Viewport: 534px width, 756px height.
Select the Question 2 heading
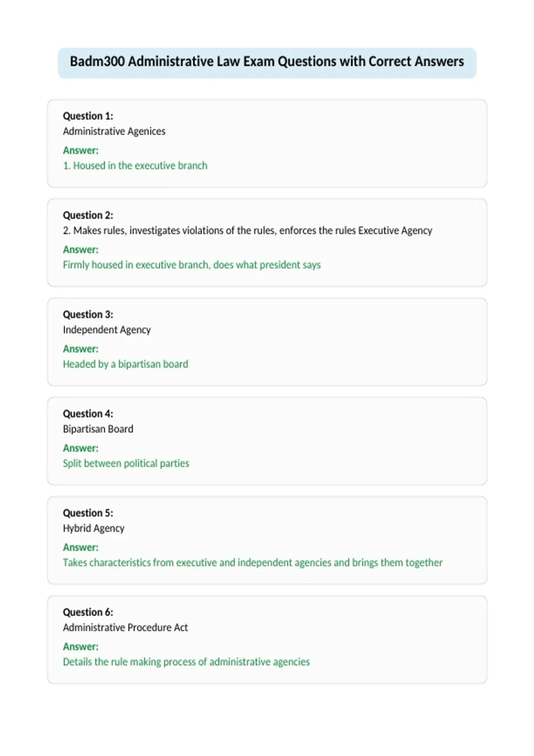click(x=88, y=215)
